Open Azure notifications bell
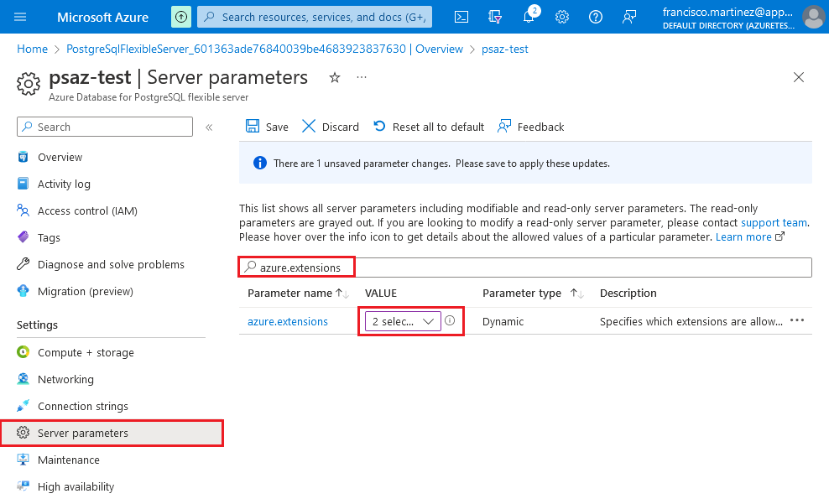 529,17
